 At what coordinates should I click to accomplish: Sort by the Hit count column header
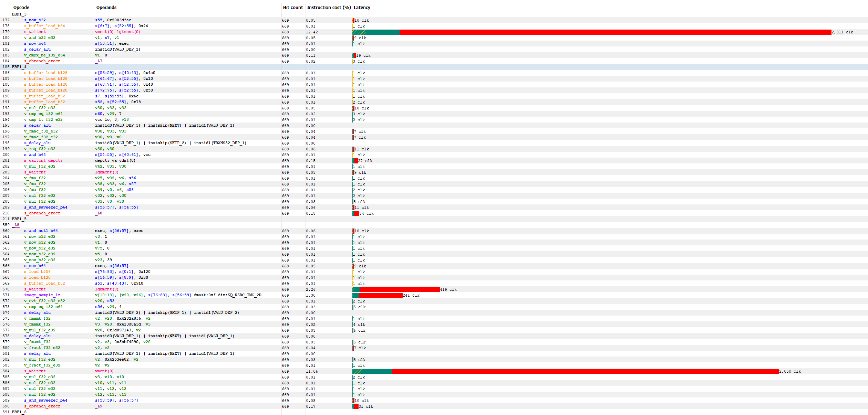293,7
